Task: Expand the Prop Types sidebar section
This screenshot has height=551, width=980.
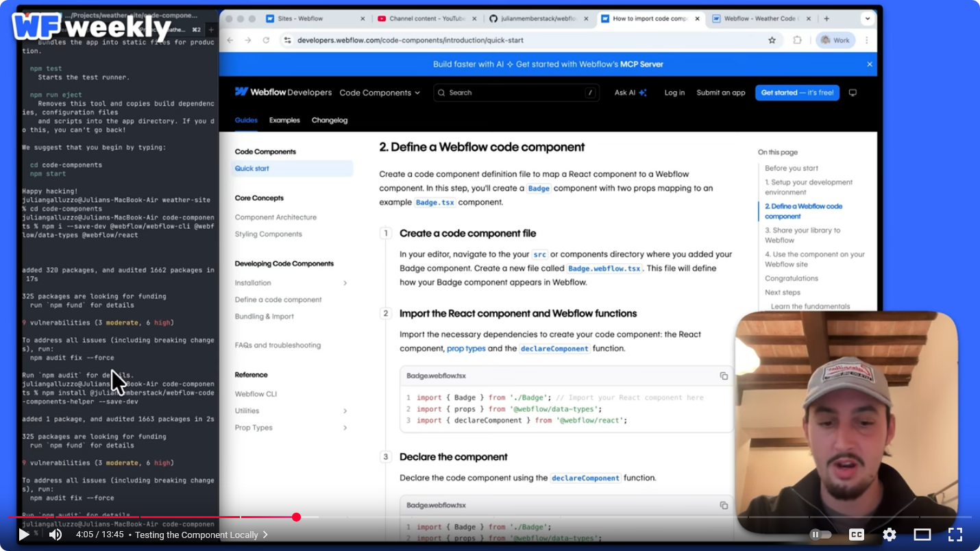Action: [291, 428]
